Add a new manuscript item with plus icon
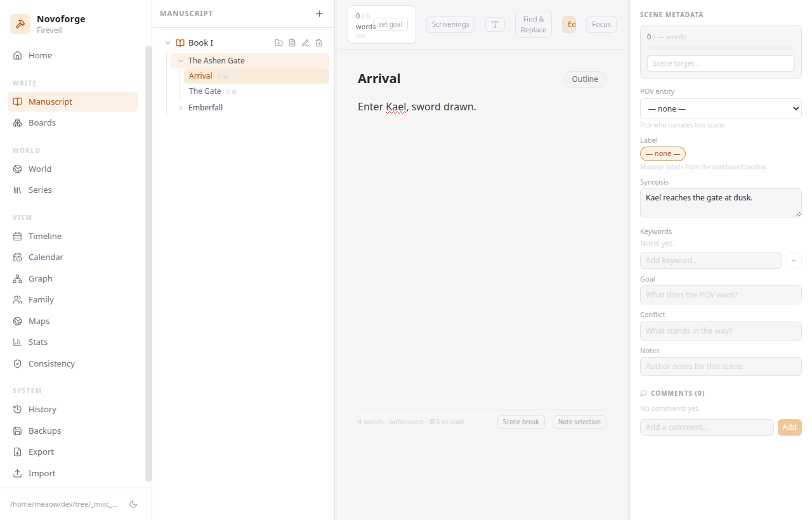 click(319, 13)
